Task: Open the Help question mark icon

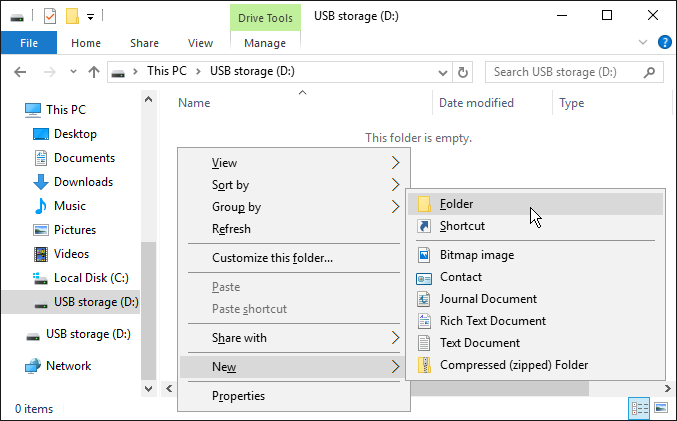Action: coord(664,42)
